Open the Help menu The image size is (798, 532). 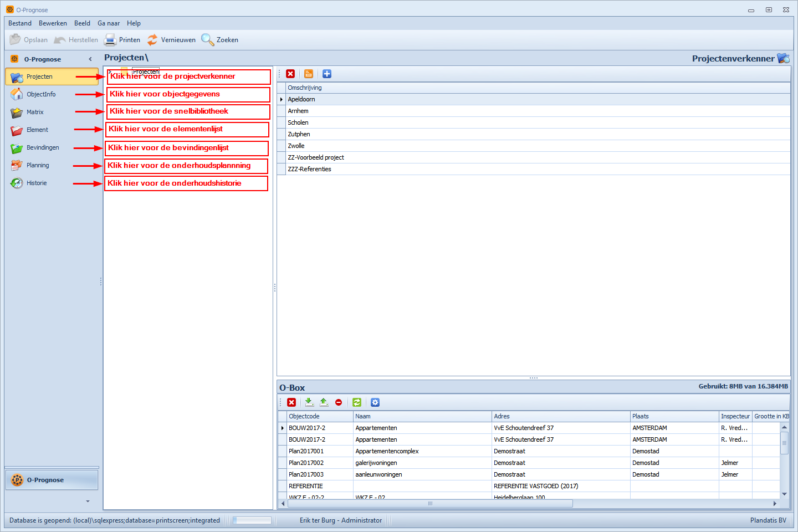pos(134,23)
